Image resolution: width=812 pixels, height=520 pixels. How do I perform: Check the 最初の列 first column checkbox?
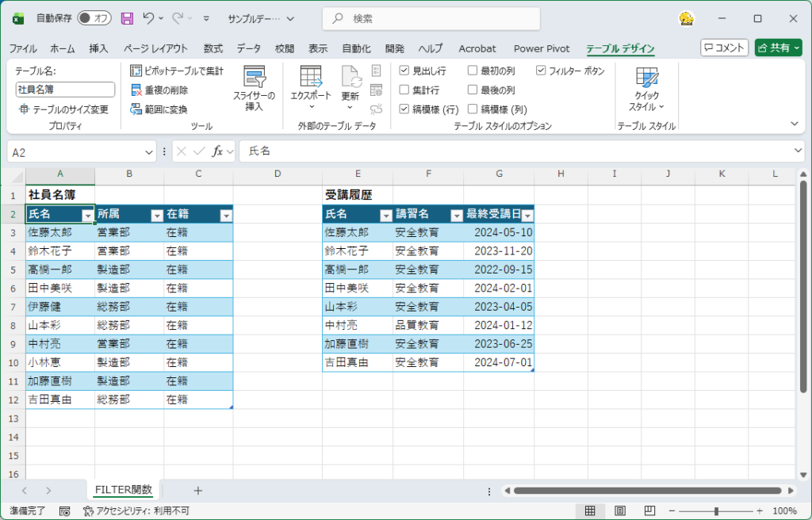tap(473, 71)
